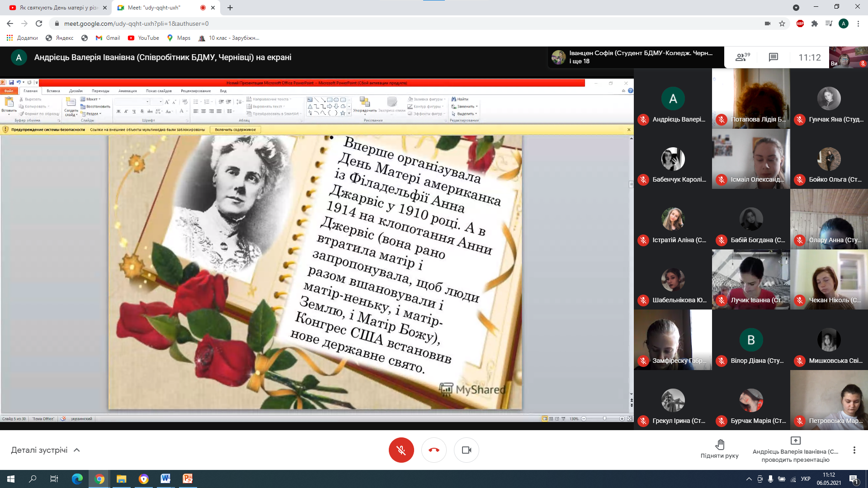Click Упорядочить arrange button

(x=365, y=105)
